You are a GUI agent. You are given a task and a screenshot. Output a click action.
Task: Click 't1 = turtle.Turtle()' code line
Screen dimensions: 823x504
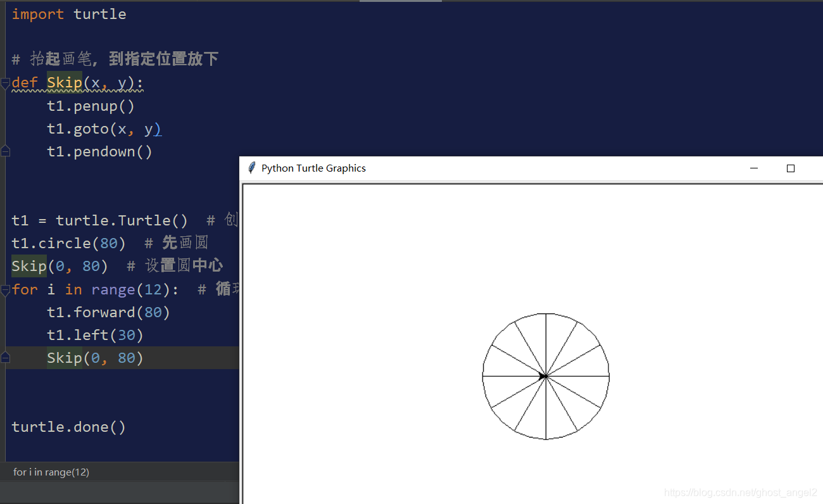click(x=100, y=220)
